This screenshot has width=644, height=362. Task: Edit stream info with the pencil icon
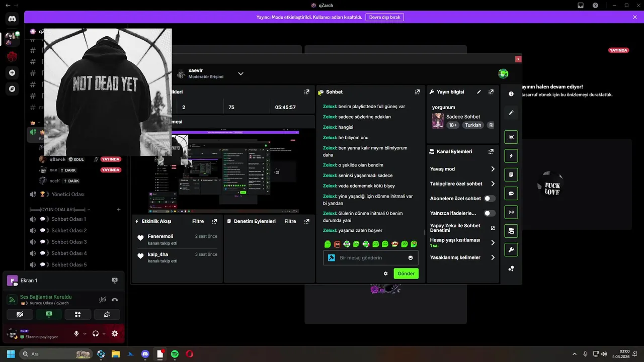tap(479, 92)
